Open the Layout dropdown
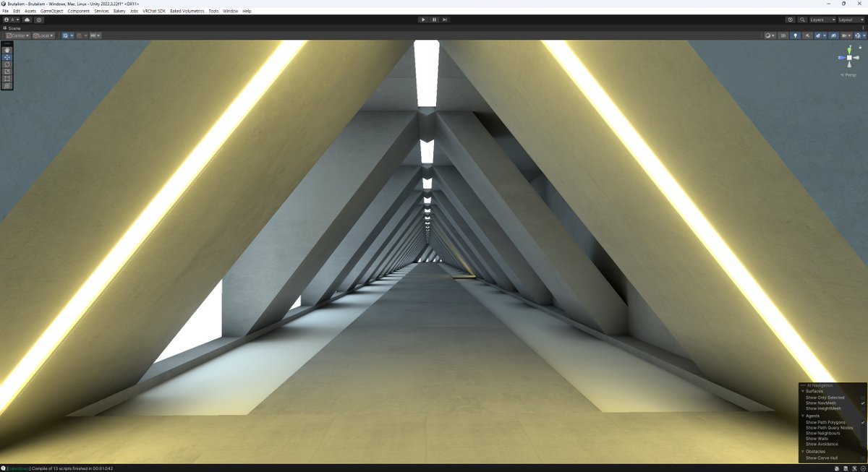The width and height of the screenshot is (868, 472). click(851, 20)
